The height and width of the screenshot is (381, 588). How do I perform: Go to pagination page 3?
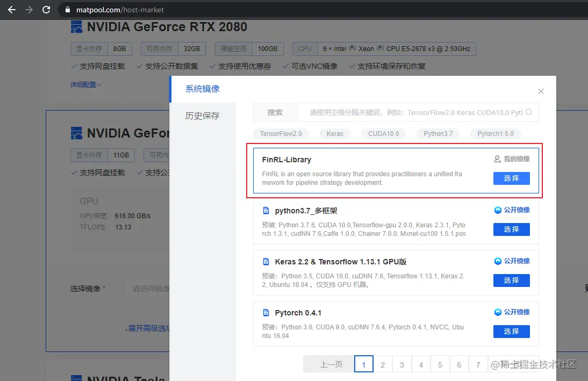pos(401,364)
